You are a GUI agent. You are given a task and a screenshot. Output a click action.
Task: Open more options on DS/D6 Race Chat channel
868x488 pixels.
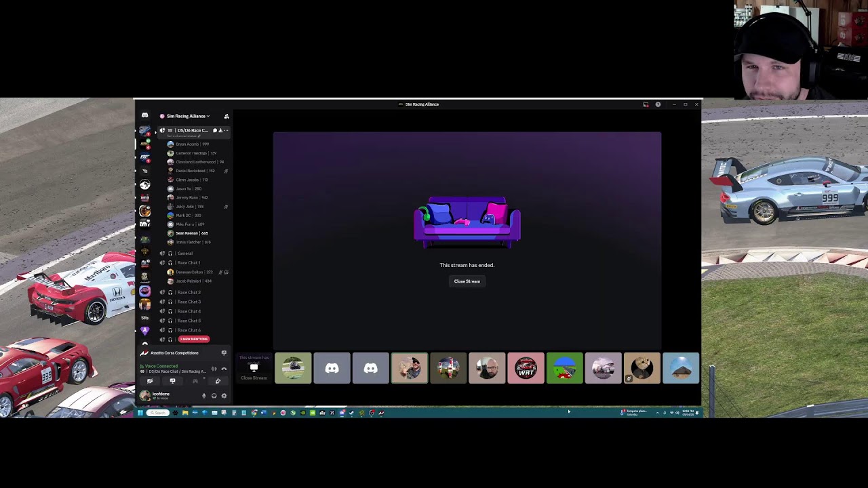pos(226,130)
